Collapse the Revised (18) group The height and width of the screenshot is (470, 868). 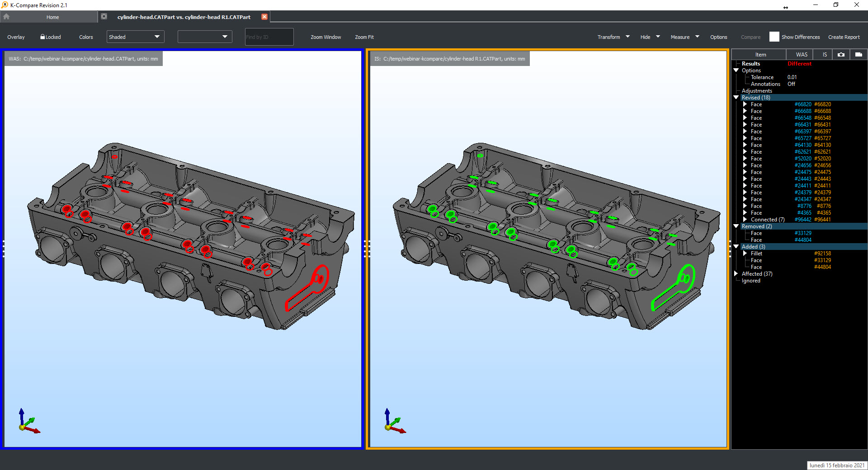[736, 98]
